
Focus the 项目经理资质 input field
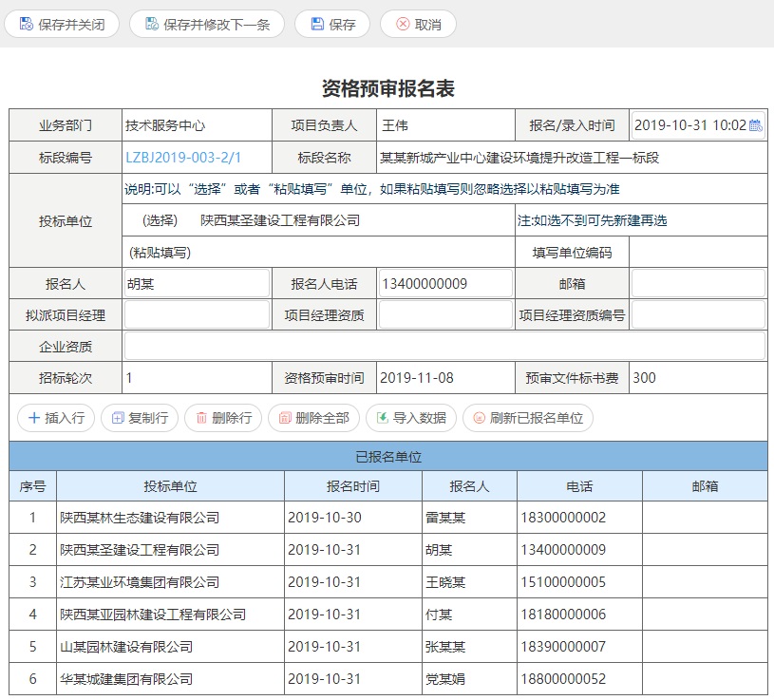(445, 315)
